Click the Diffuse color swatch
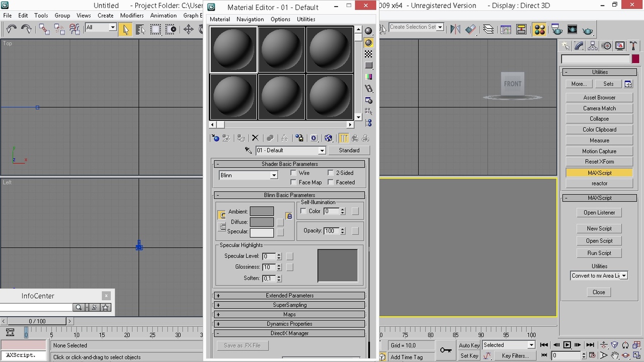 coord(262,222)
